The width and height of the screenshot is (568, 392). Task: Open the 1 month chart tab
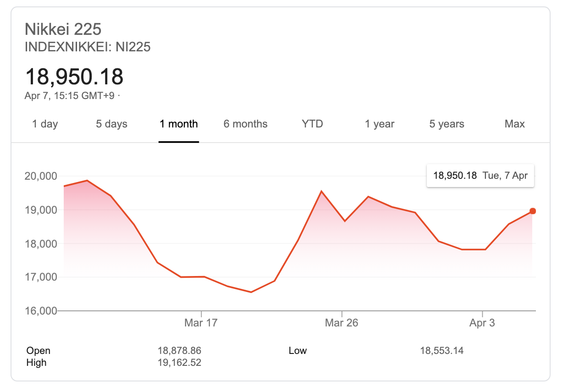click(x=178, y=124)
